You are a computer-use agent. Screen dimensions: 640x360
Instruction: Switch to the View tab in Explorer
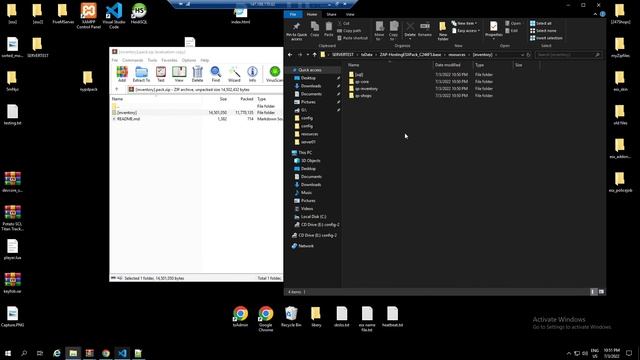click(x=350, y=14)
